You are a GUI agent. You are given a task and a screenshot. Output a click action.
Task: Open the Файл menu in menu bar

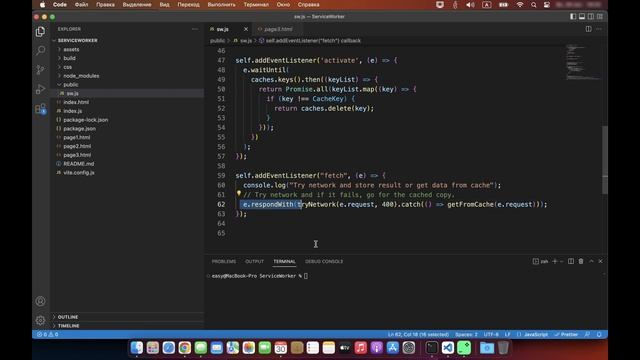coord(81,5)
